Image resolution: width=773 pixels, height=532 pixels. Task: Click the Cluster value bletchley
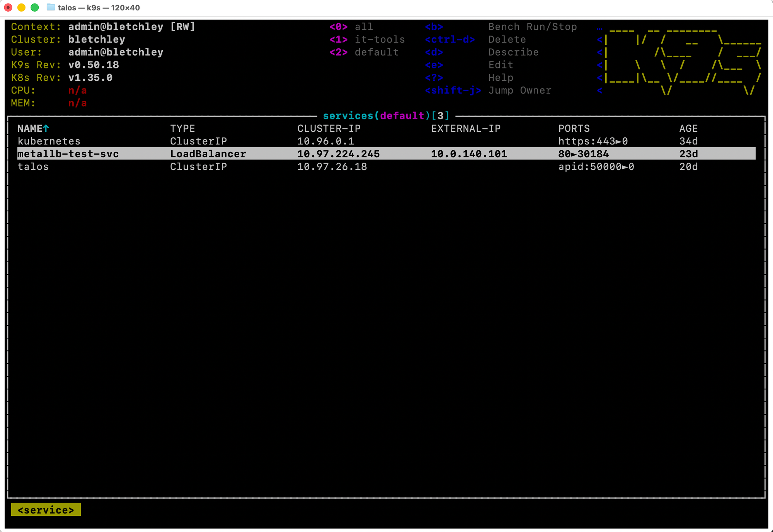tap(97, 39)
